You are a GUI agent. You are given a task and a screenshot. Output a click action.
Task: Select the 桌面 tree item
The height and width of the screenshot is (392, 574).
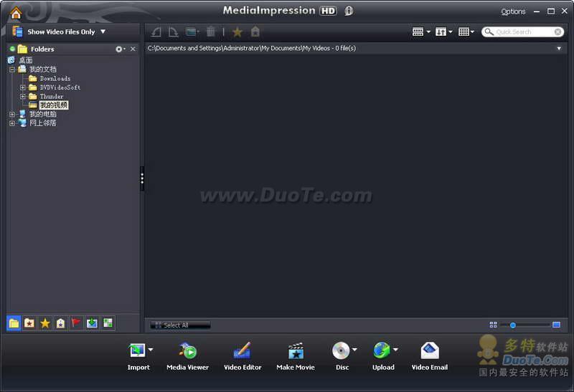coord(26,60)
